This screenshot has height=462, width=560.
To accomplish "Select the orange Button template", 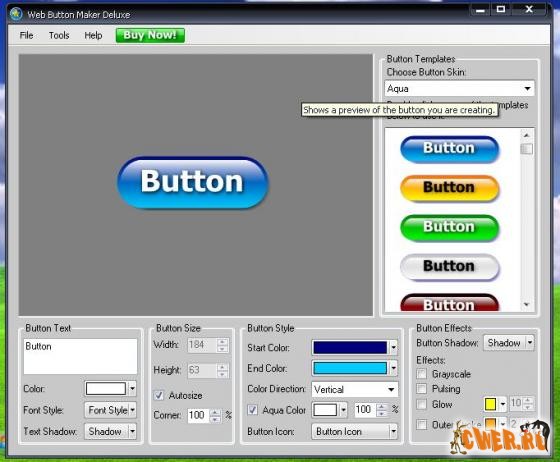I will tap(449, 188).
